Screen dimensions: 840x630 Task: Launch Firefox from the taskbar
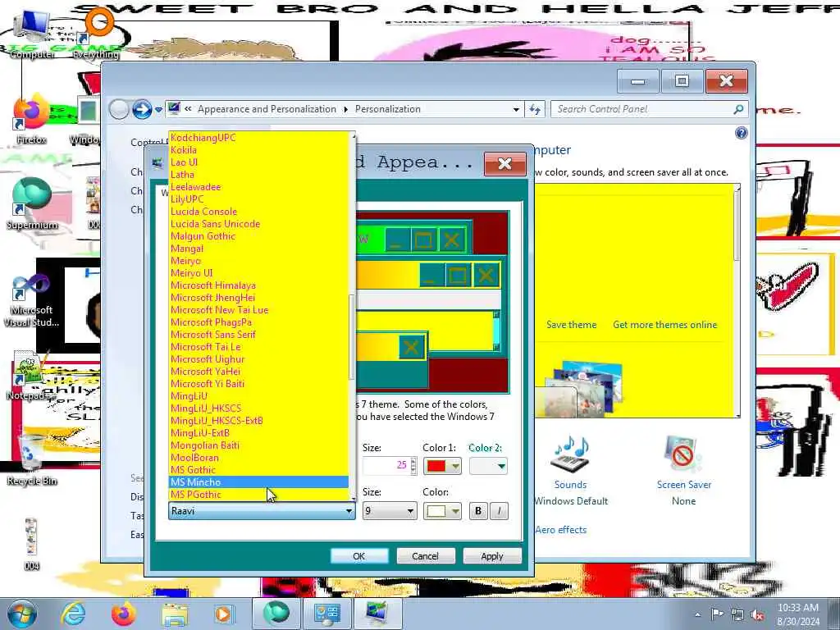(x=123, y=614)
